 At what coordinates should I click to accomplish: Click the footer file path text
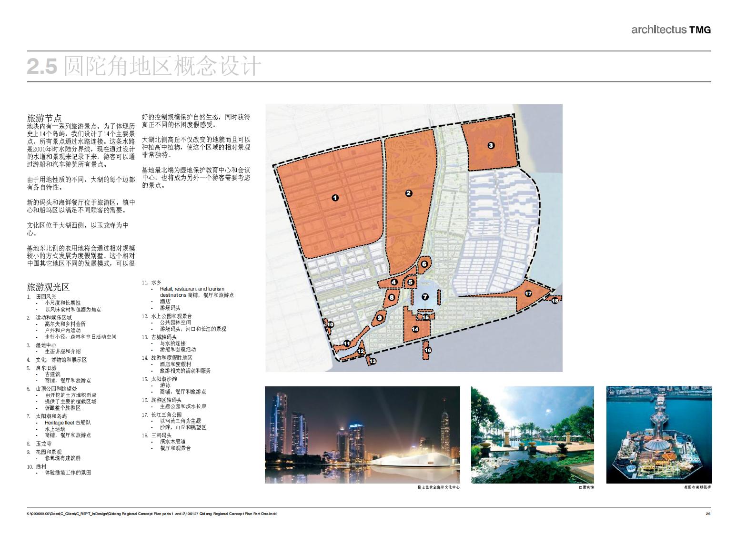point(151,514)
